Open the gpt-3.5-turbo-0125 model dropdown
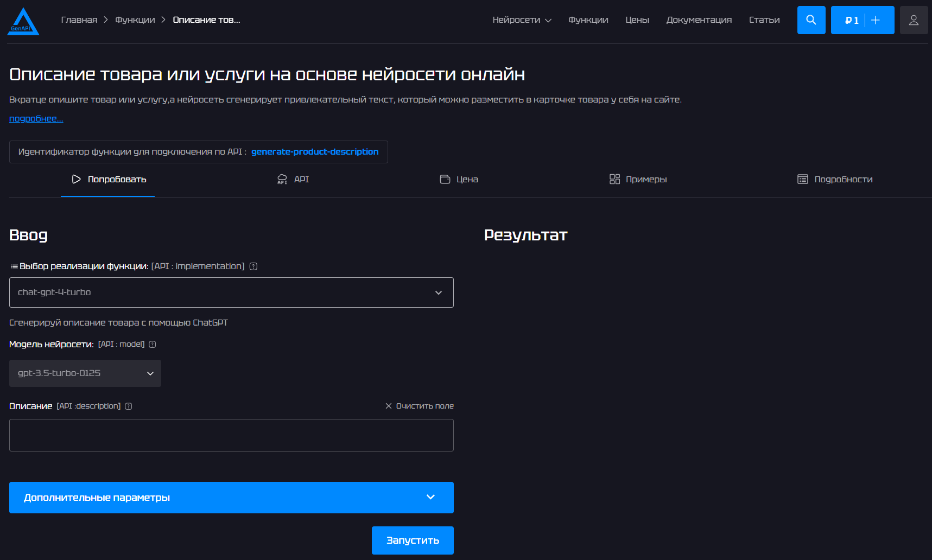The image size is (932, 560). pyautogui.click(x=85, y=373)
